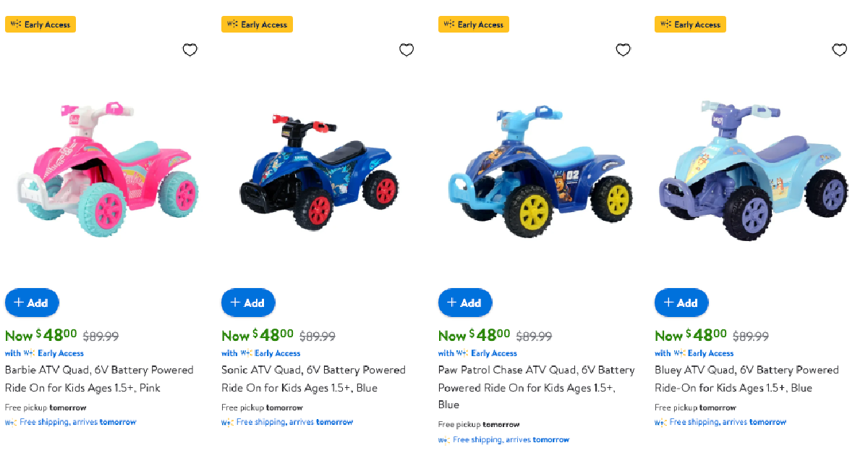The image size is (868, 456).
Task: Click the Early Access badge above the Paw Patrol ATV
Action: pyautogui.click(x=474, y=24)
